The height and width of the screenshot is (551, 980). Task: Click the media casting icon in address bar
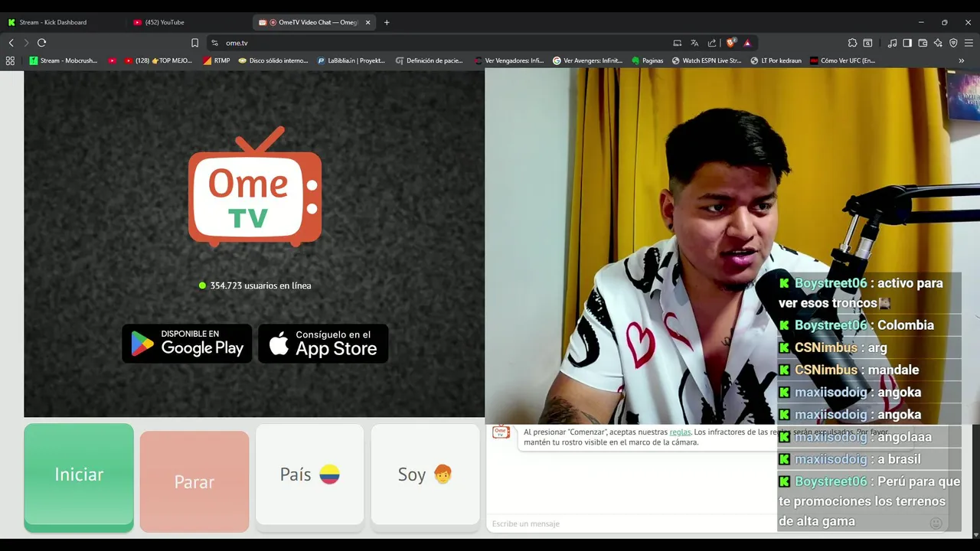[677, 43]
